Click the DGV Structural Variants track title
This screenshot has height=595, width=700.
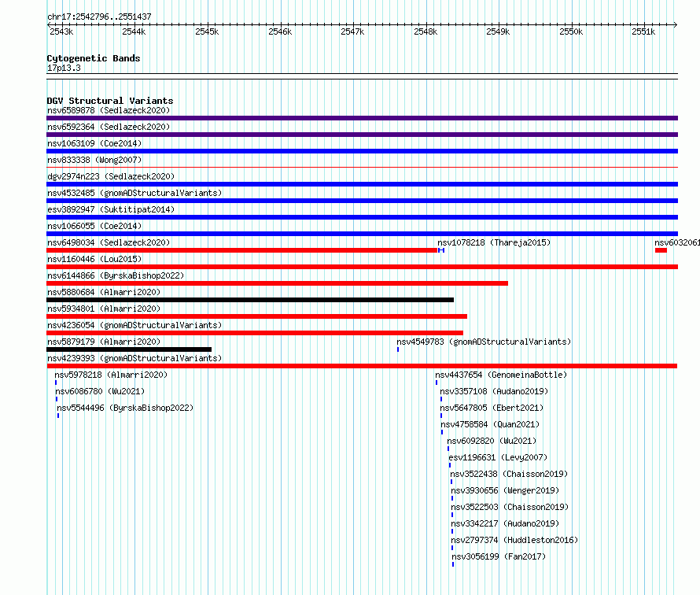110,101
